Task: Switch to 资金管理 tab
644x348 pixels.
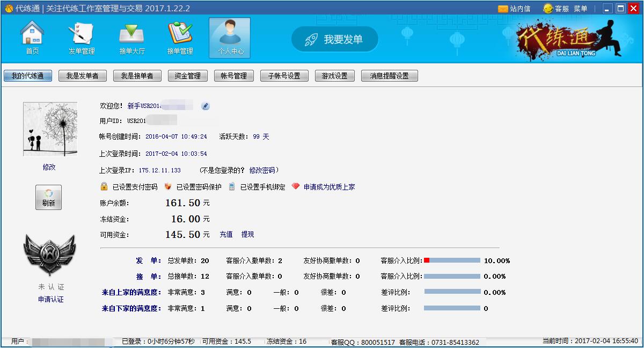Action: coord(187,76)
